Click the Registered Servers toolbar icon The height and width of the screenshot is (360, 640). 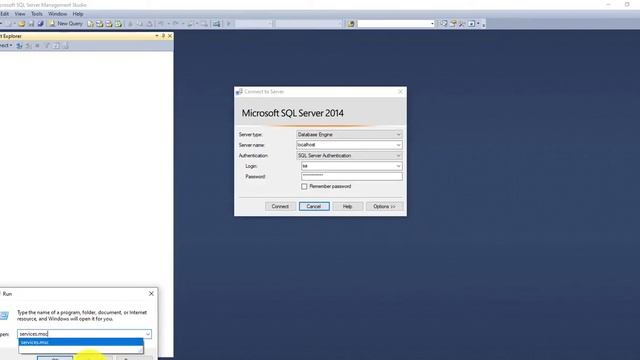[444, 24]
